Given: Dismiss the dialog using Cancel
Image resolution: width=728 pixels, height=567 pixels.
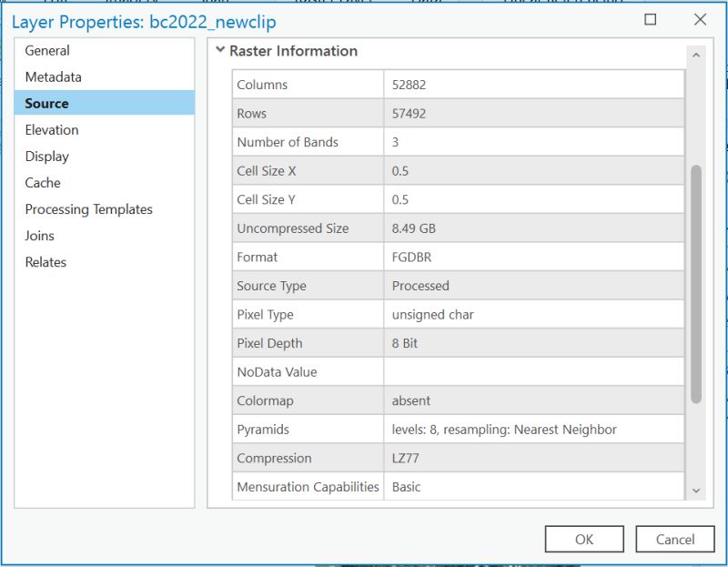Looking at the screenshot, I should (x=675, y=539).
